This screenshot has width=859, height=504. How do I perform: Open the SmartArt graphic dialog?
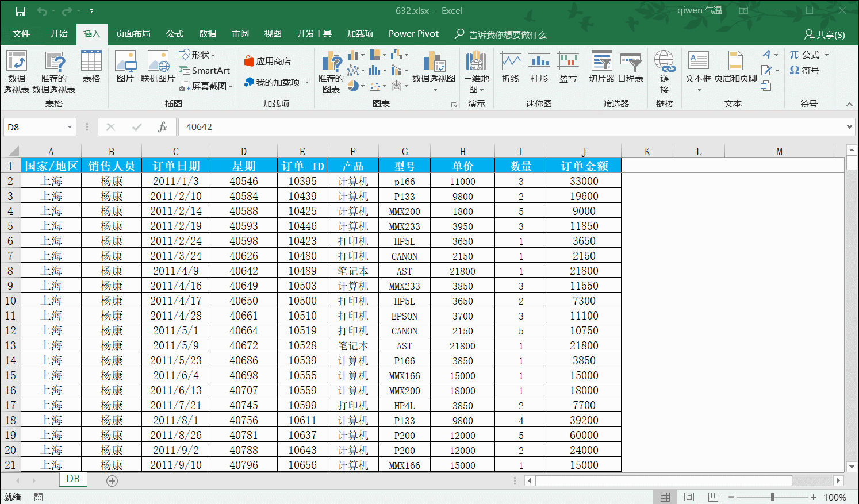click(x=205, y=70)
